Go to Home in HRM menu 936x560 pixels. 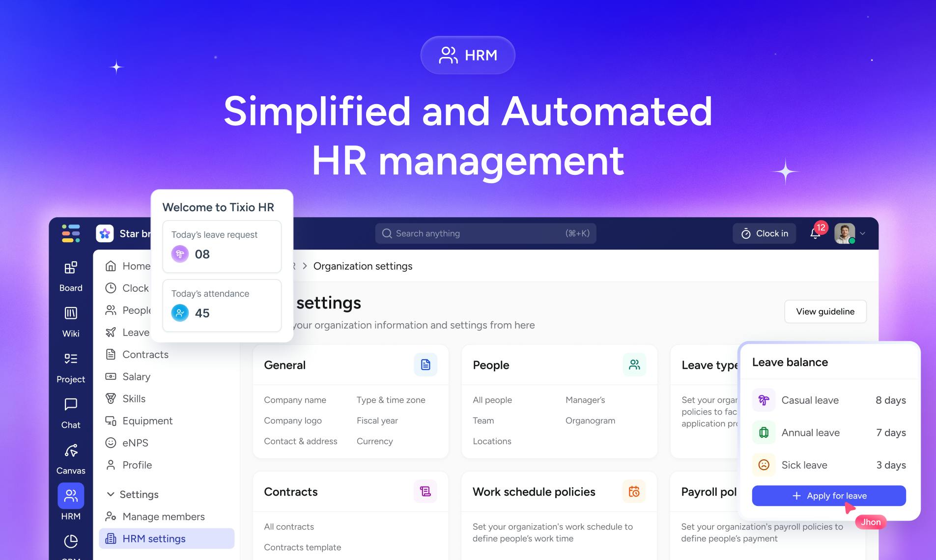click(x=128, y=266)
